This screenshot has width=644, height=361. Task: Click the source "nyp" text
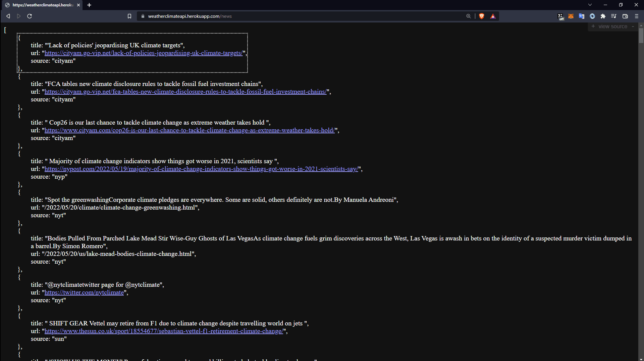click(60, 177)
